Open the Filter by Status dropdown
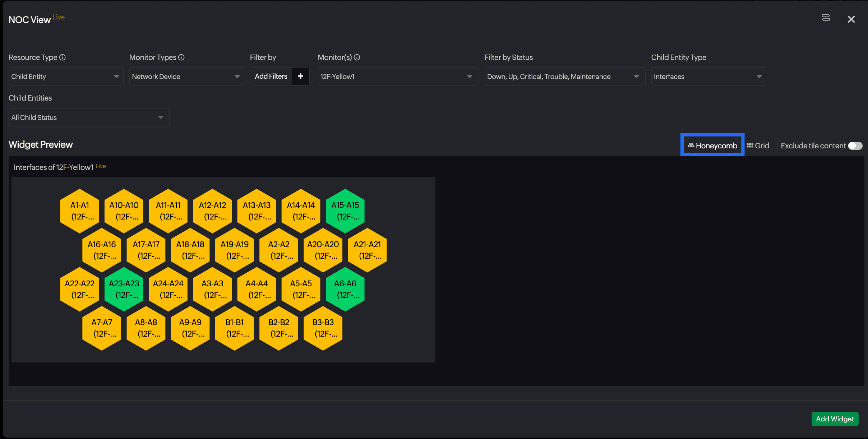868x439 pixels. click(564, 77)
